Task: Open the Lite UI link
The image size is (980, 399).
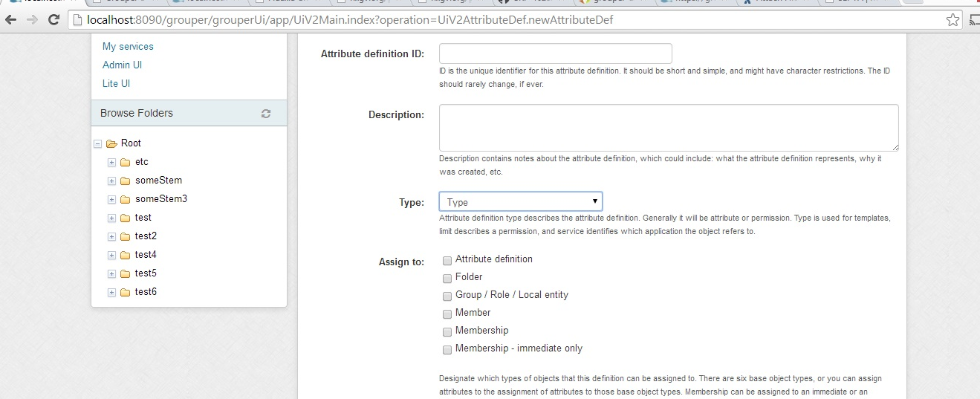Action: (116, 83)
